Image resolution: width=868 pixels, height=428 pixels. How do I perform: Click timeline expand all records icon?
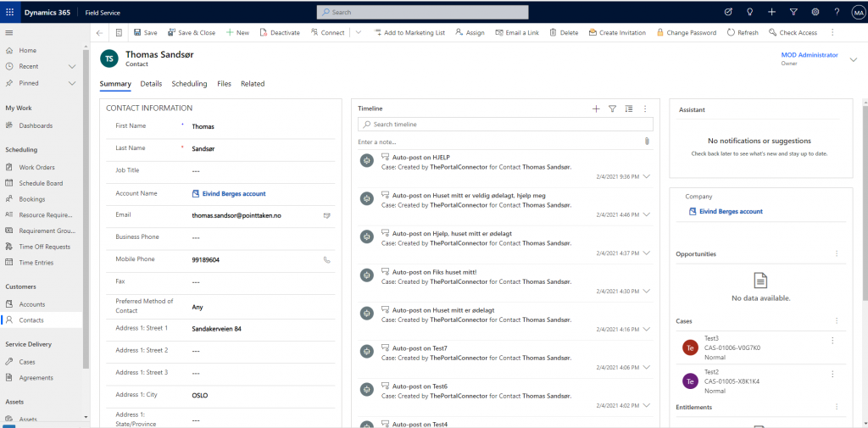[628, 109]
